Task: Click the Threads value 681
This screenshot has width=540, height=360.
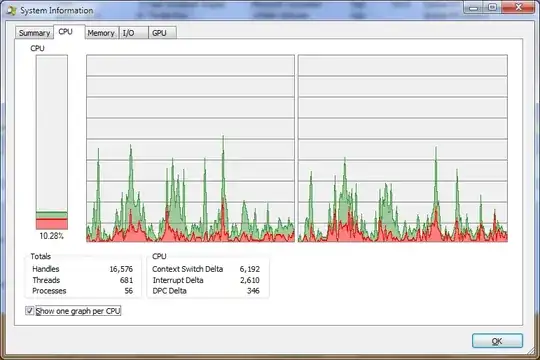Action: pos(126,280)
